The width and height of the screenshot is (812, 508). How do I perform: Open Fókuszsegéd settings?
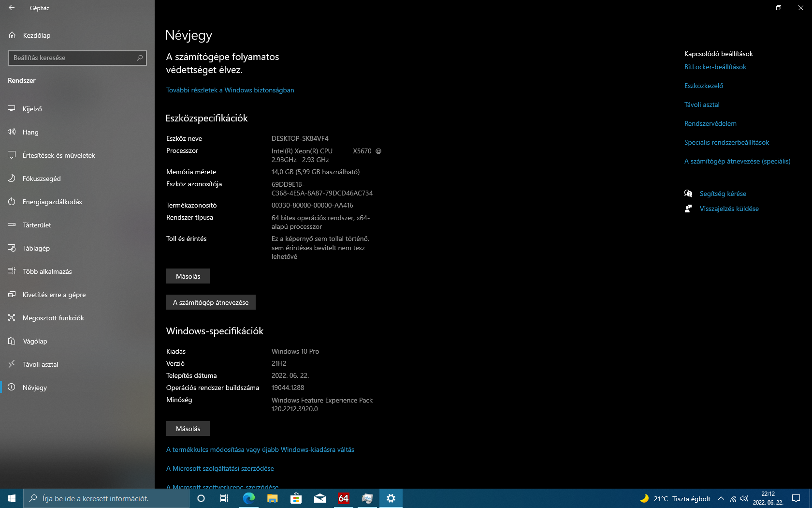pos(77,179)
